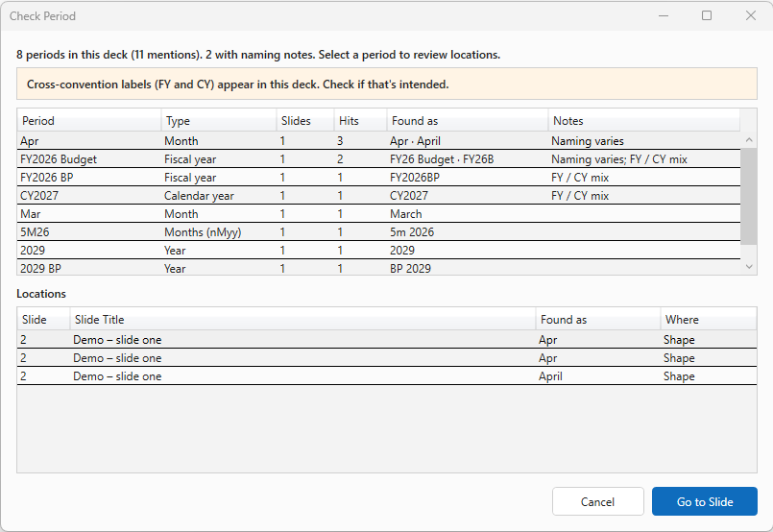Image resolution: width=773 pixels, height=532 pixels.
Task: Click the period list scroll up arrow
Action: (749, 140)
